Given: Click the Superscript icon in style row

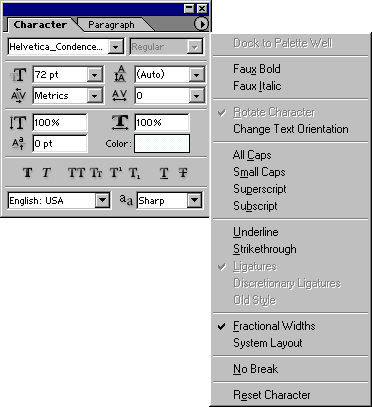Looking at the screenshot, I should click(x=116, y=173).
